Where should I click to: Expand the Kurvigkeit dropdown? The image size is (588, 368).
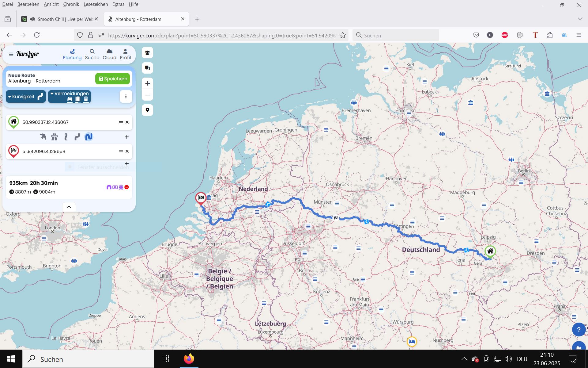click(x=26, y=97)
